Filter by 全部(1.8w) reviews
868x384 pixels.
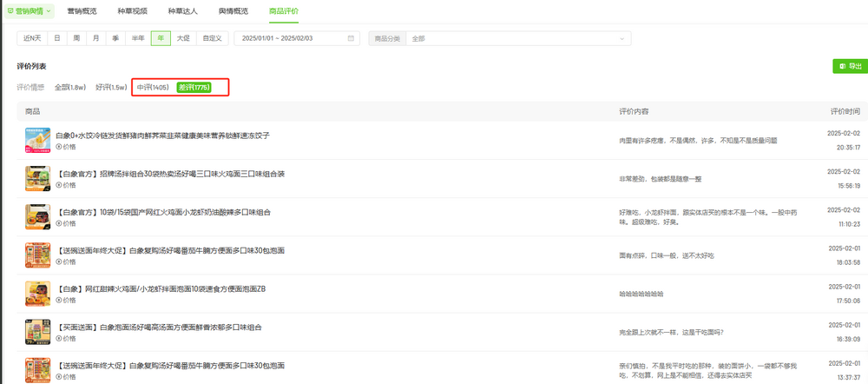(x=70, y=88)
